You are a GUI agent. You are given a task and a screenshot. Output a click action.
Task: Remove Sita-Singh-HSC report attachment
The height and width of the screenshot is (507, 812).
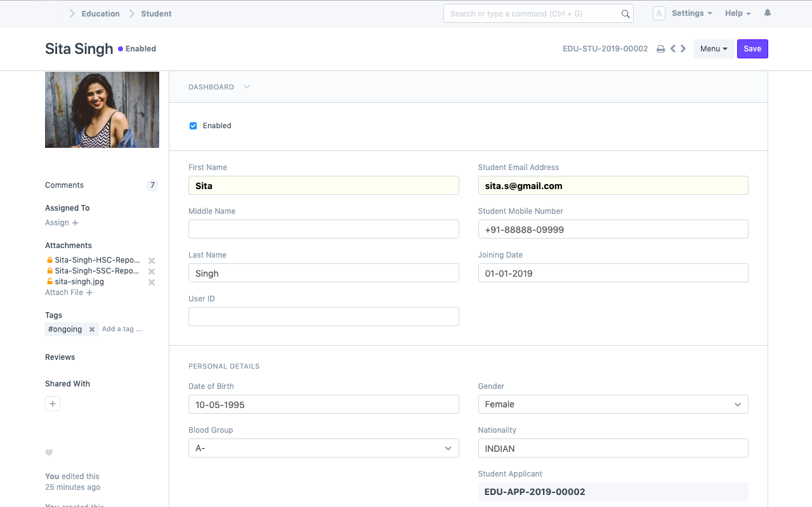coord(152,261)
